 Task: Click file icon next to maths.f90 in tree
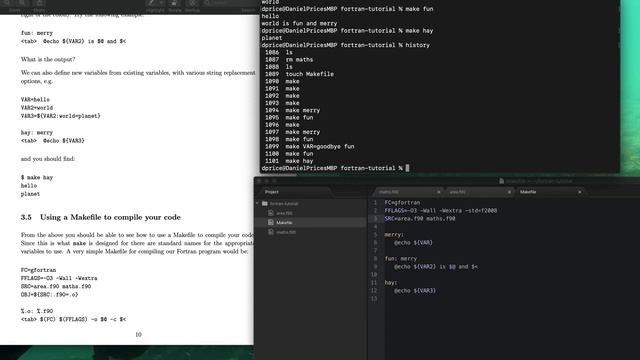271,232
